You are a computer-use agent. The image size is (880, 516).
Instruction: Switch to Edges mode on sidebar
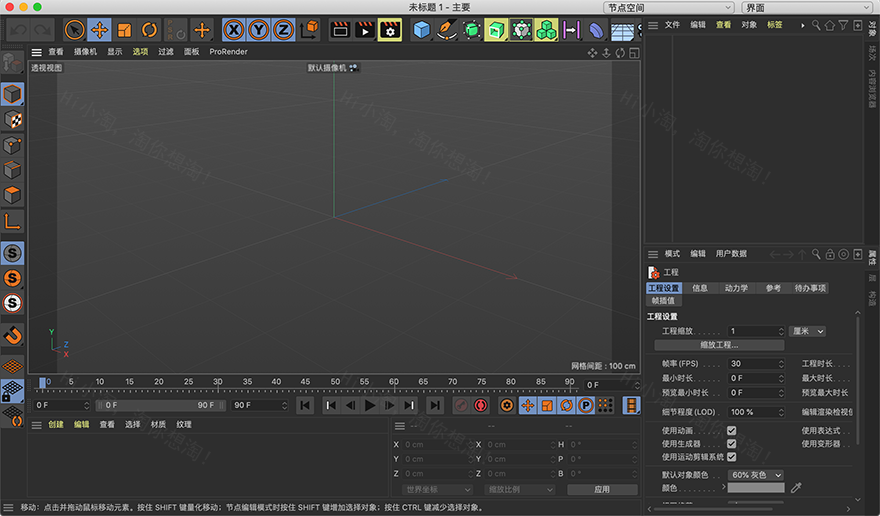pos(12,170)
